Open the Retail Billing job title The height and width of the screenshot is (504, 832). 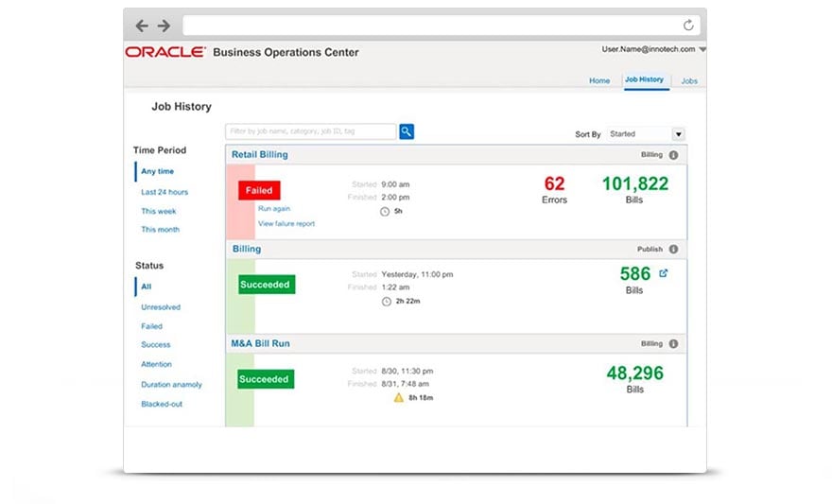click(x=259, y=154)
